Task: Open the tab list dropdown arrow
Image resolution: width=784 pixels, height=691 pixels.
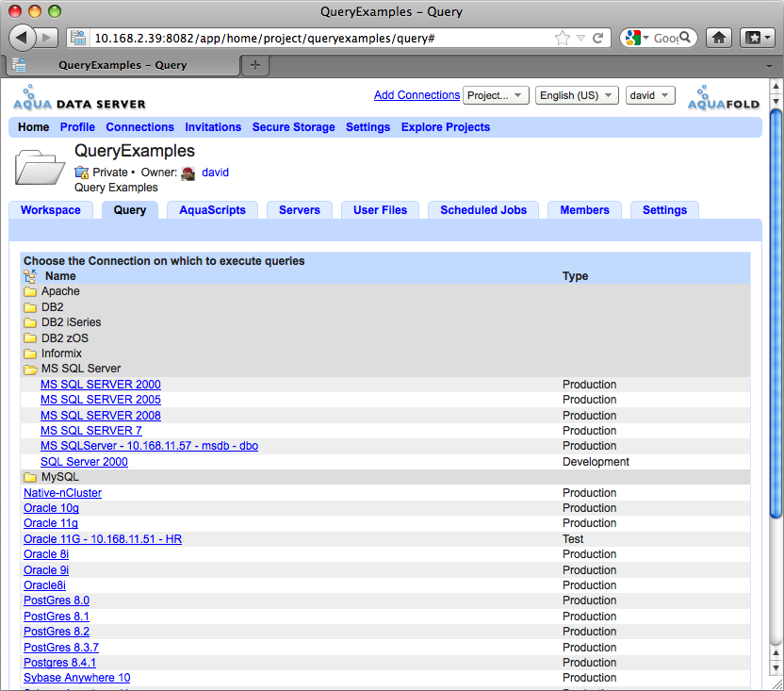Action: tap(769, 66)
